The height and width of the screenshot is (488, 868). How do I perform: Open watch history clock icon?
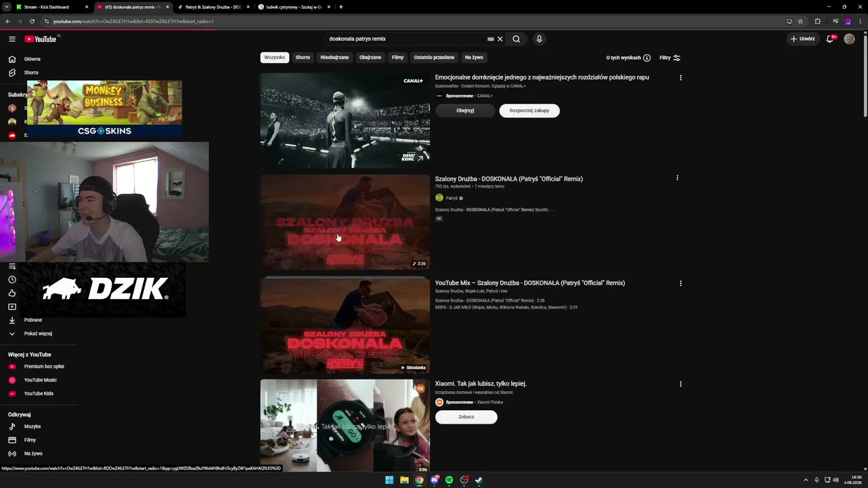click(12, 280)
